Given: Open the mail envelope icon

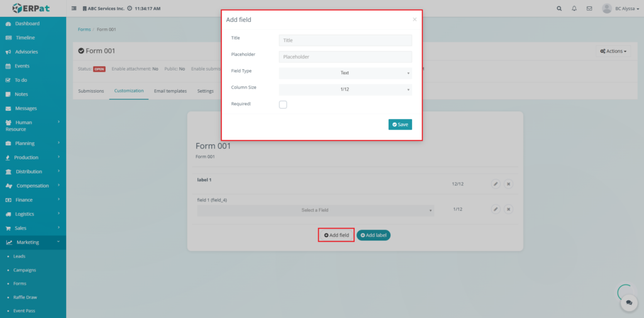Looking at the screenshot, I should pos(589,9).
